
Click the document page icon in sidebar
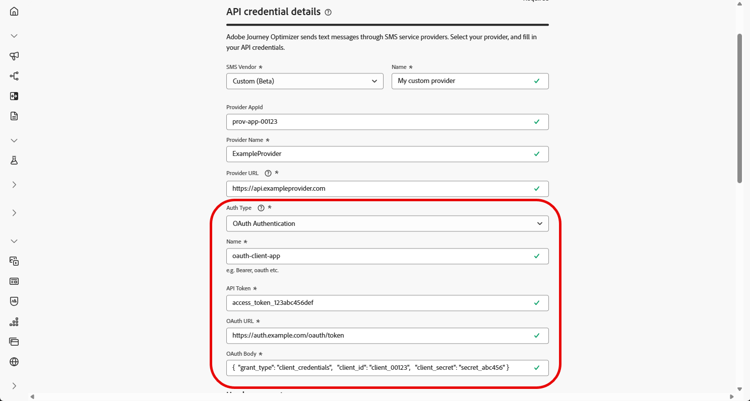point(14,116)
